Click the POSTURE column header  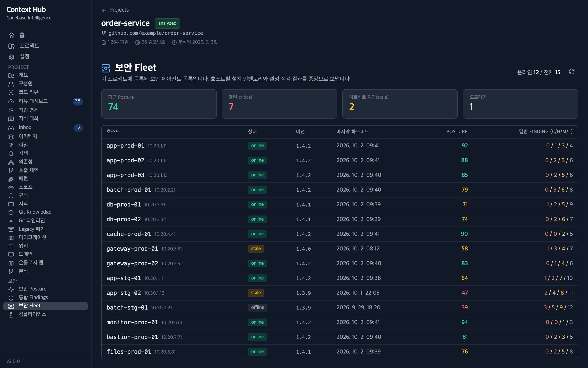click(x=457, y=131)
